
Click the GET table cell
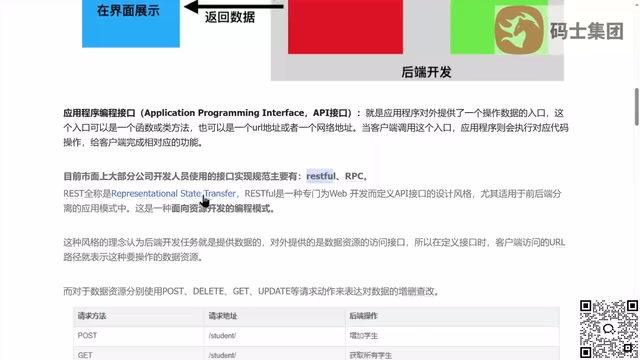coord(138,353)
